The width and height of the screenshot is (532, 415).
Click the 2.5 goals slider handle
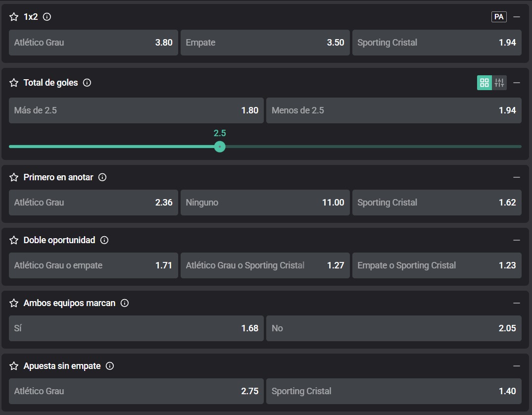click(220, 147)
